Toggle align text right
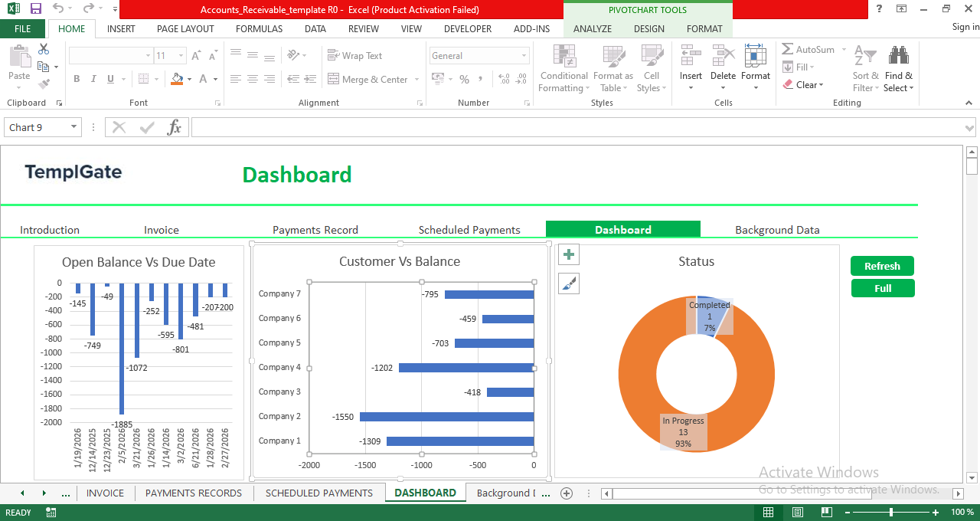The image size is (980, 521). click(270, 79)
